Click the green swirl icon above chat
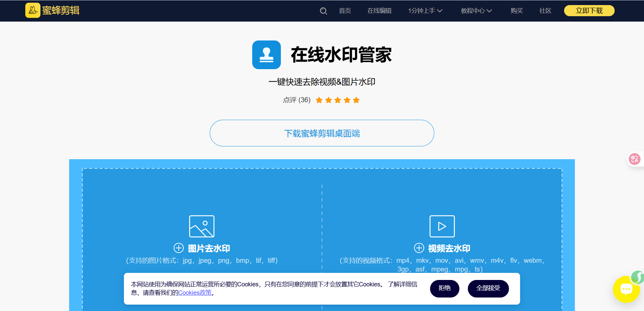Screen dimensions: 644x311 (637, 277)
